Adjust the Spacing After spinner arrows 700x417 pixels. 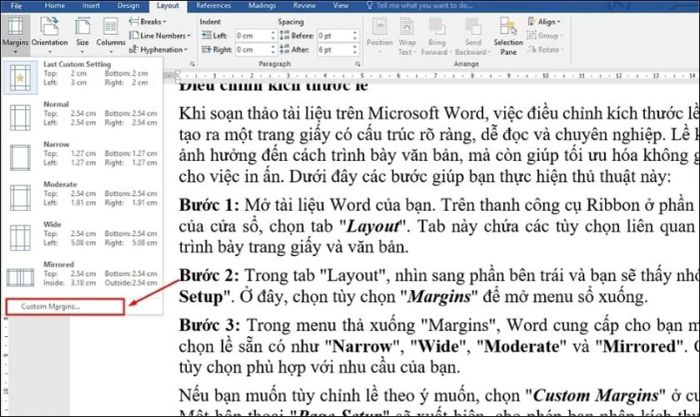coord(355,50)
